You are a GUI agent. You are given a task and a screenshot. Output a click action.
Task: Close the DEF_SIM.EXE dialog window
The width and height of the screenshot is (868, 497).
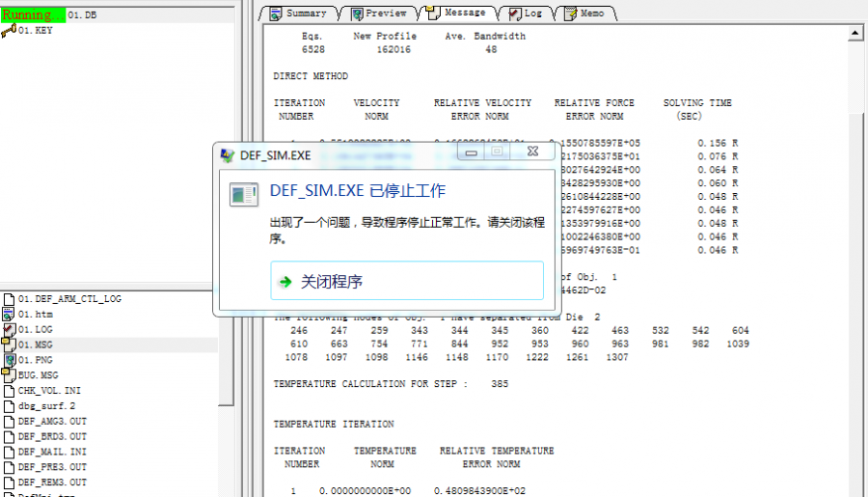coord(532,152)
